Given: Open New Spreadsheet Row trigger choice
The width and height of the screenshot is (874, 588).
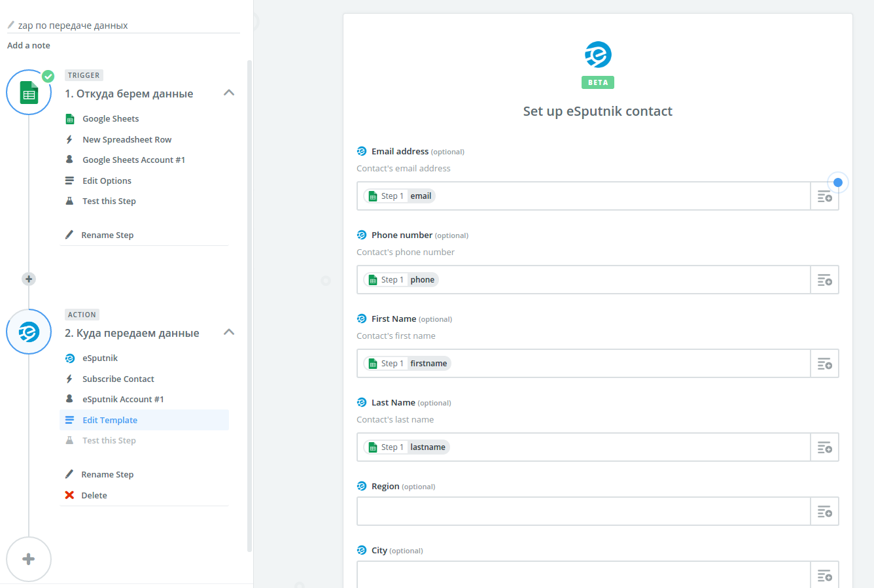Looking at the screenshot, I should (127, 140).
